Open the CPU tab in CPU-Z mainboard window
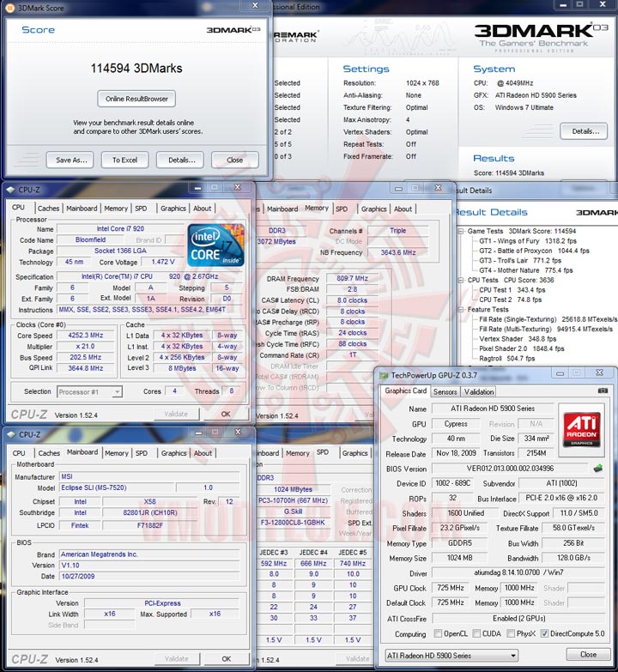Image resolution: width=618 pixels, height=672 pixels. [19, 453]
